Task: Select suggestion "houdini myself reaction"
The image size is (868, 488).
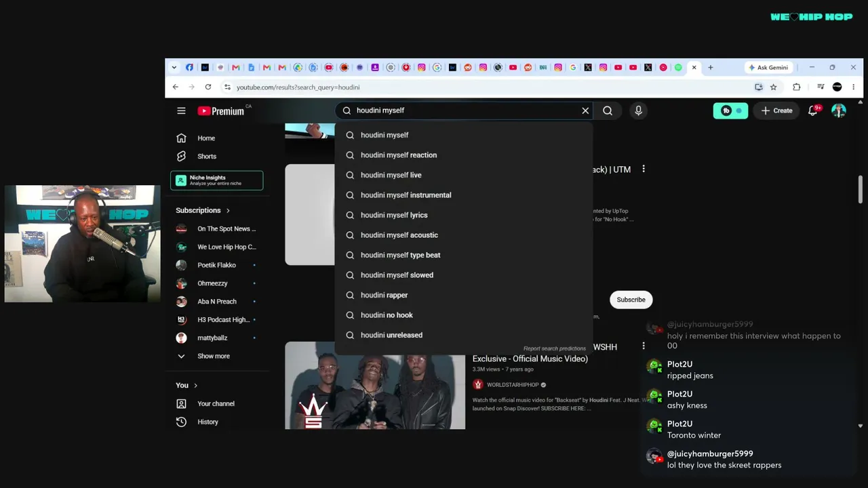Action: pos(464,155)
